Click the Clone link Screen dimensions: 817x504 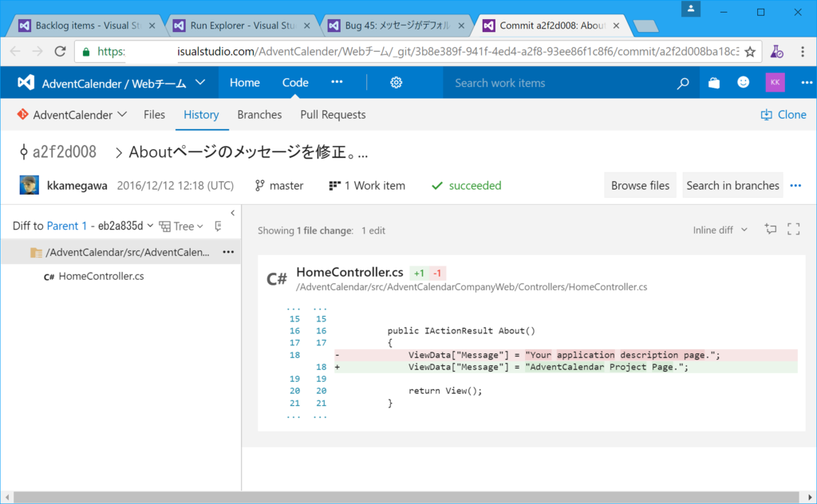(x=783, y=115)
